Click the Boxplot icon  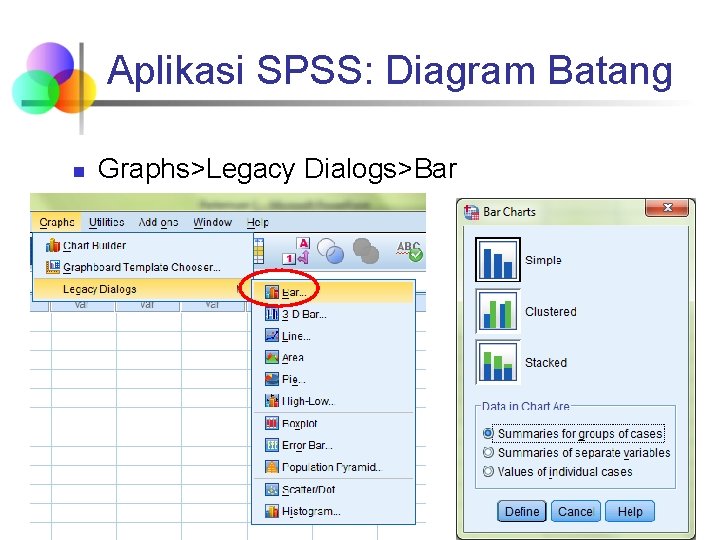(272, 423)
